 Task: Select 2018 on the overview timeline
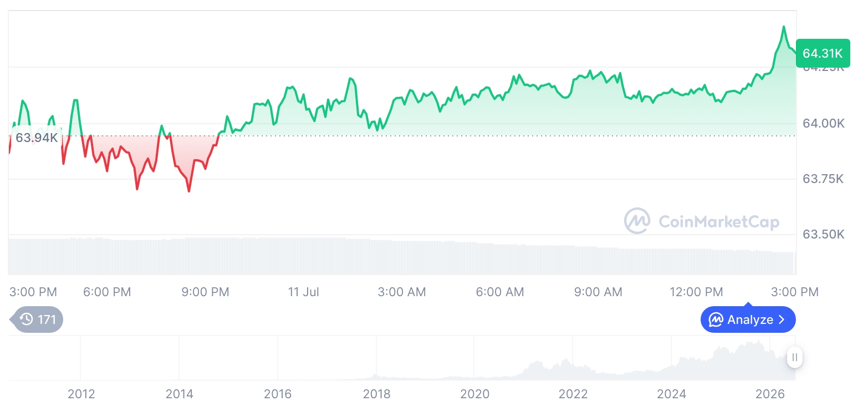pos(376,394)
